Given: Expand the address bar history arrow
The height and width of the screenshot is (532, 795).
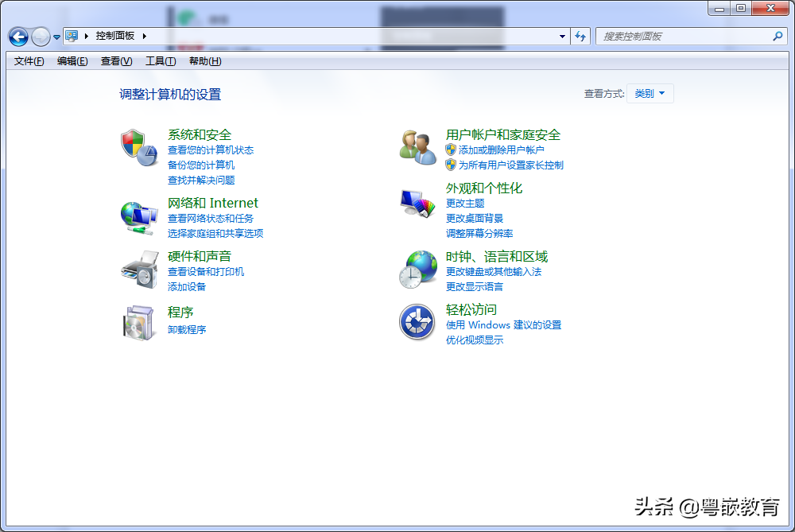Looking at the screenshot, I should click(562, 36).
